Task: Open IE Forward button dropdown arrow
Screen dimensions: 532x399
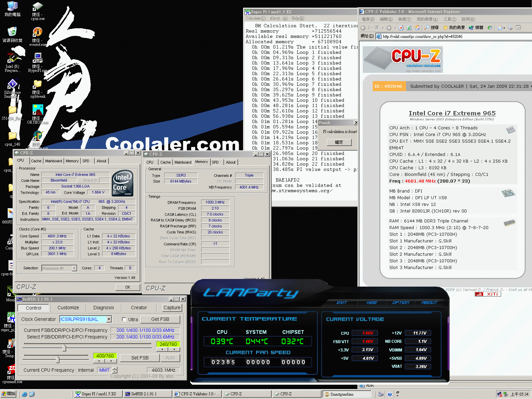Action: point(395,28)
